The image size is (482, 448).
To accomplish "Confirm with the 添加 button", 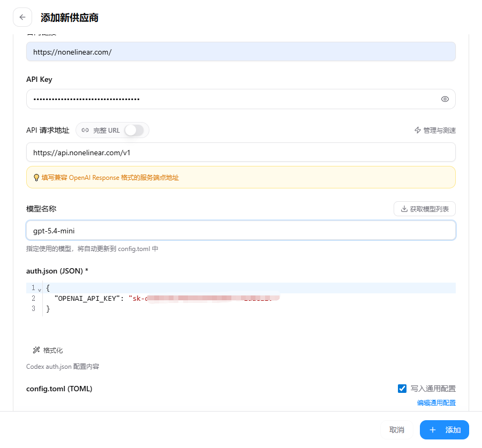I will [444, 430].
